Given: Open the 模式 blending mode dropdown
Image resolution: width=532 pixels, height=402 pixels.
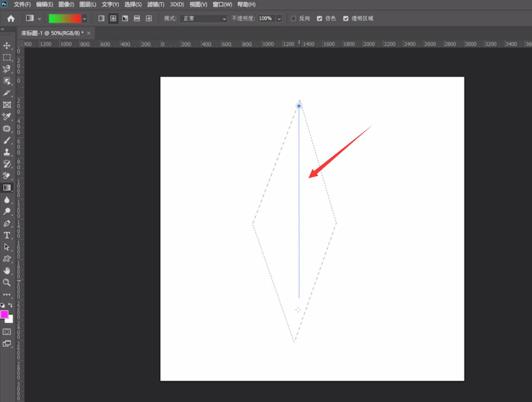Looking at the screenshot, I should [x=204, y=19].
